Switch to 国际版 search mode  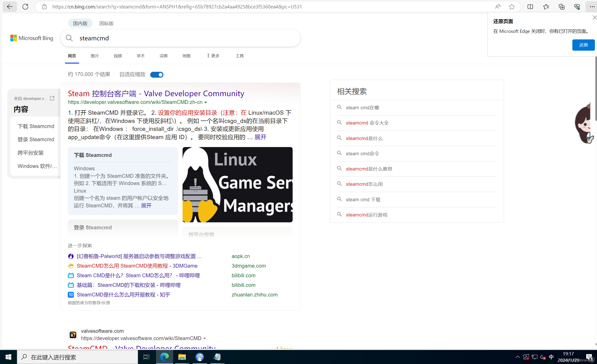pyautogui.click(x=106, y=23)
